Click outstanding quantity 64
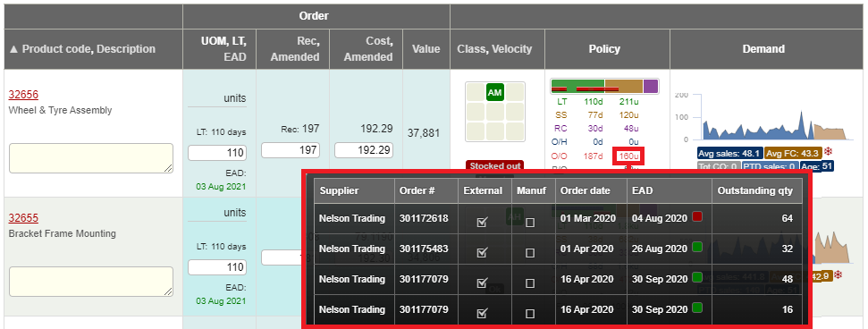 click(x=788, y=218)
